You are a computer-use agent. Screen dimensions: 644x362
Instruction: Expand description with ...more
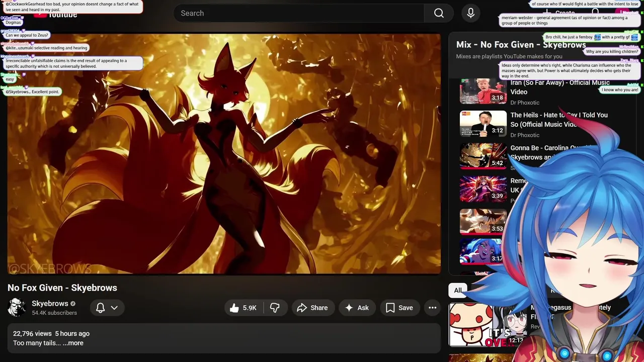[x=73, y=343]
